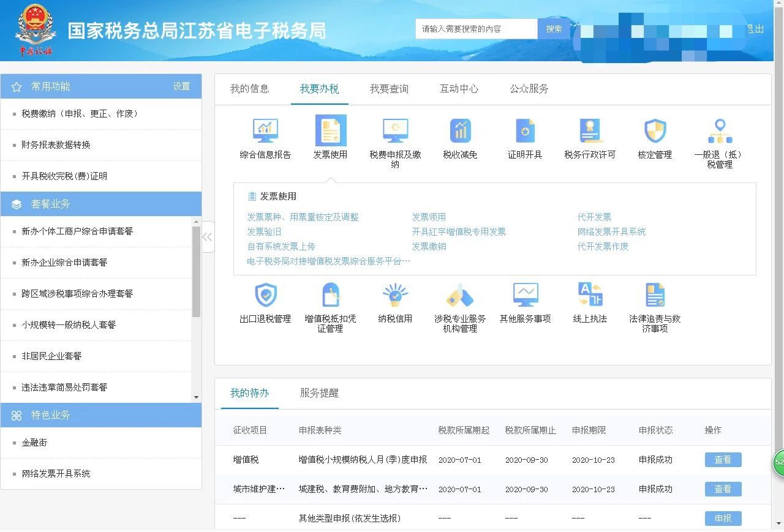Click the 纳税信用 lightbulb icon
The image size is (784, 532).
(x=395, y=295)
